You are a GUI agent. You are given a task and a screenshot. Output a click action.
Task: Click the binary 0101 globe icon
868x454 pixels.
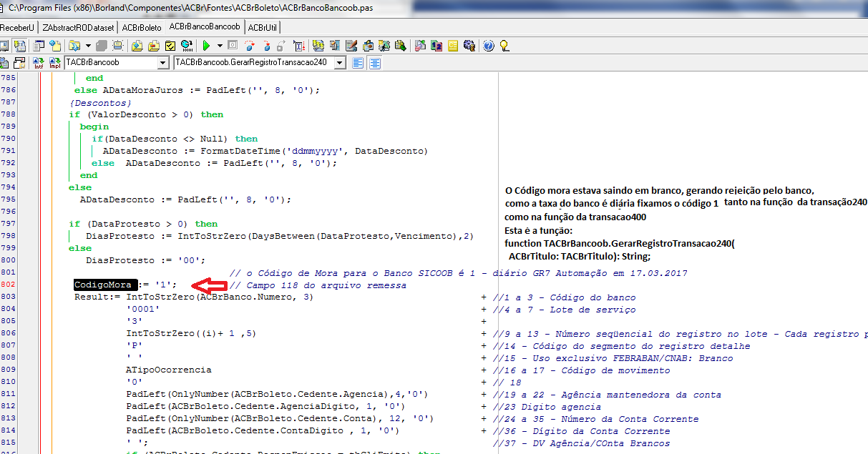(x=187, y=46)
